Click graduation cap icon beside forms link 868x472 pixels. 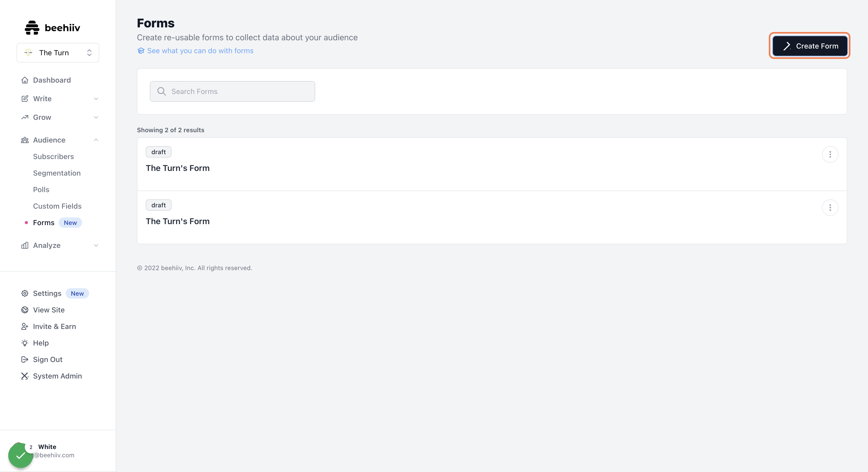[x=141, y=51]
